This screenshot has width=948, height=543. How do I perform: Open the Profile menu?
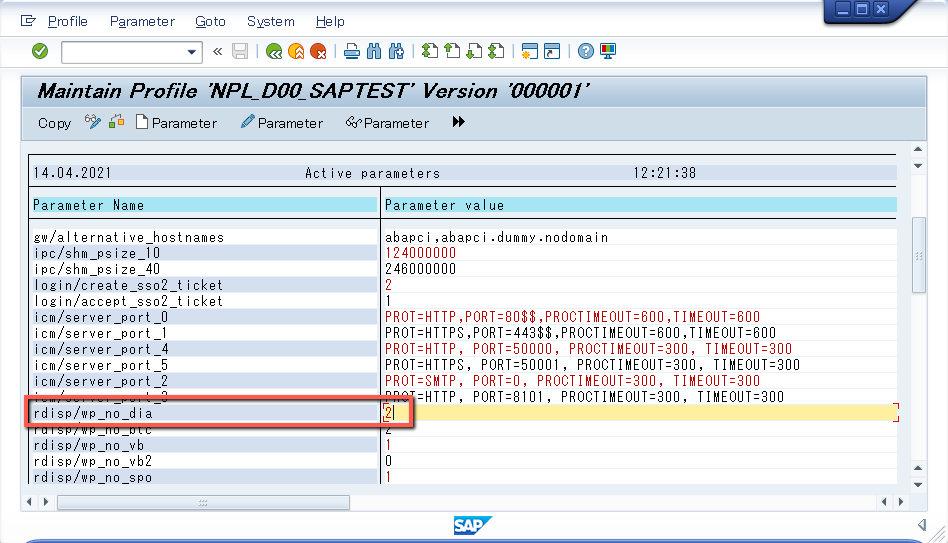pos(68,22)
